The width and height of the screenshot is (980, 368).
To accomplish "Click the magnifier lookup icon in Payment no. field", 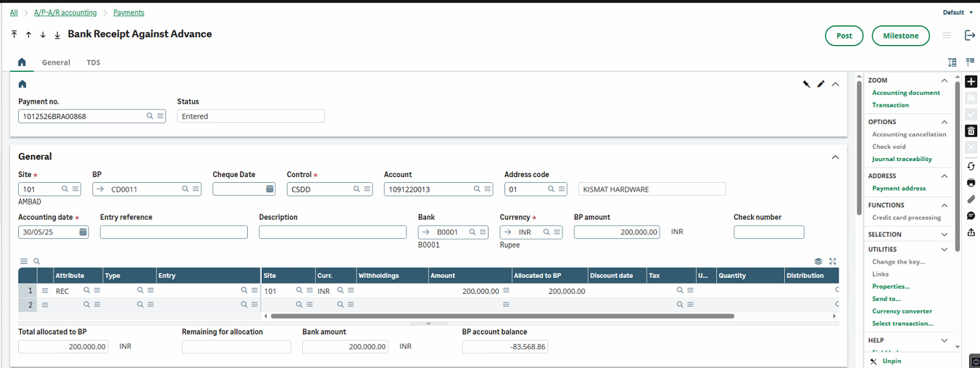I will tap(150, 116).
